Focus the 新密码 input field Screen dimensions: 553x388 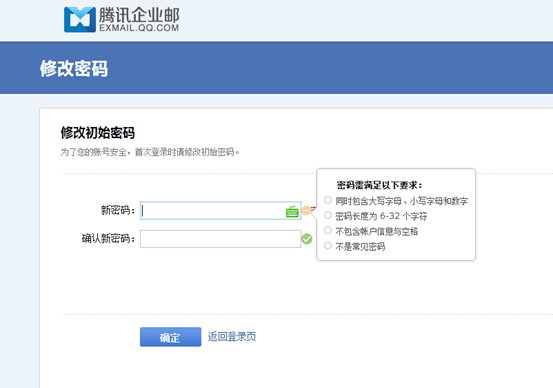coord(220,211)
